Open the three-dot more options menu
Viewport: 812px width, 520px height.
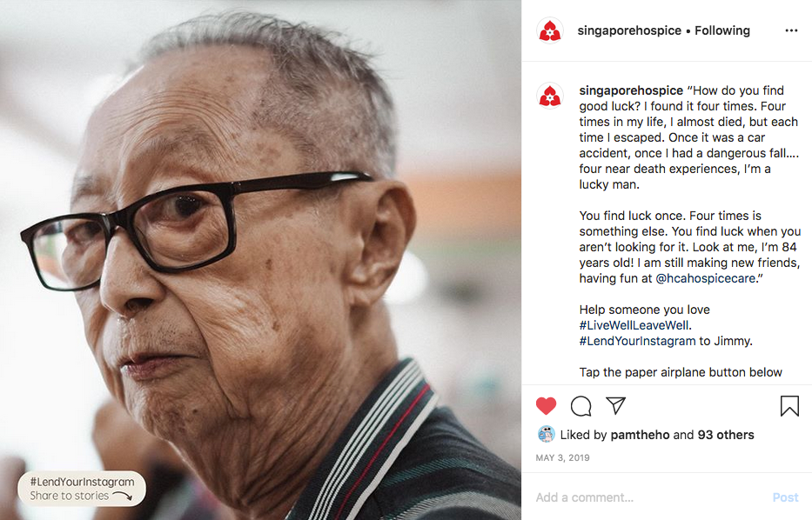point(791,30)
